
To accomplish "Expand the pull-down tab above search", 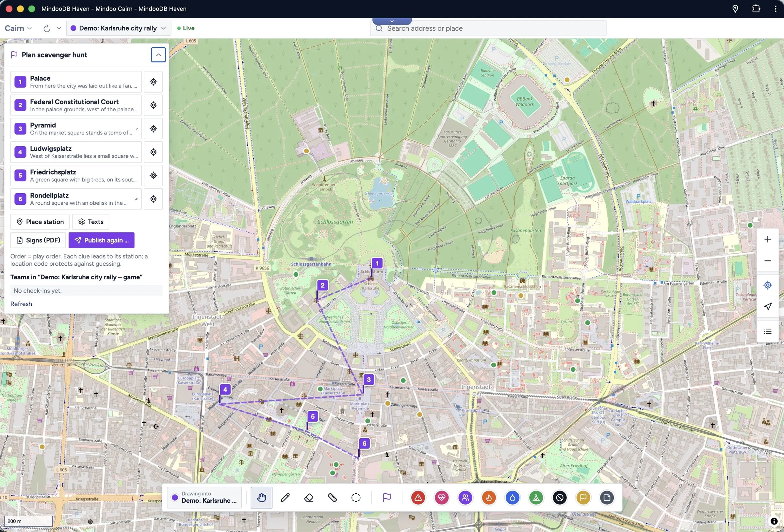I will click(392, 21).
